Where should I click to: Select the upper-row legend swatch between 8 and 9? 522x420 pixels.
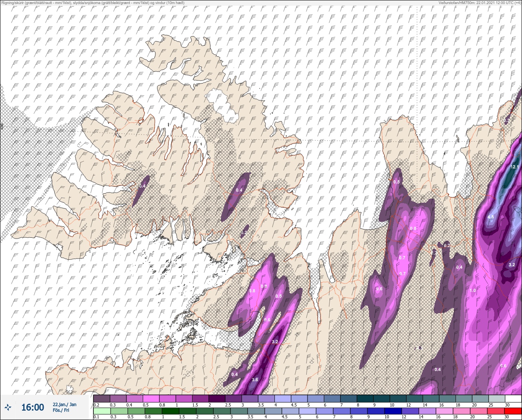365,398
